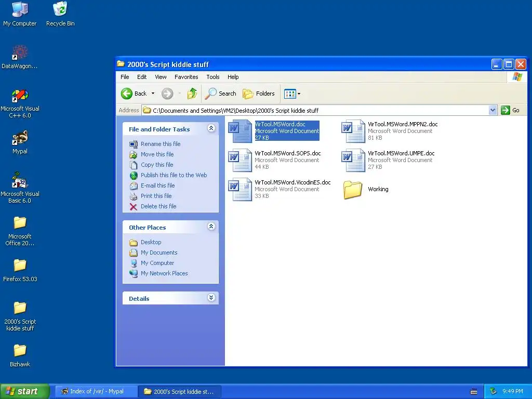Open the Views toolbar dropdown

pos(292,94)
